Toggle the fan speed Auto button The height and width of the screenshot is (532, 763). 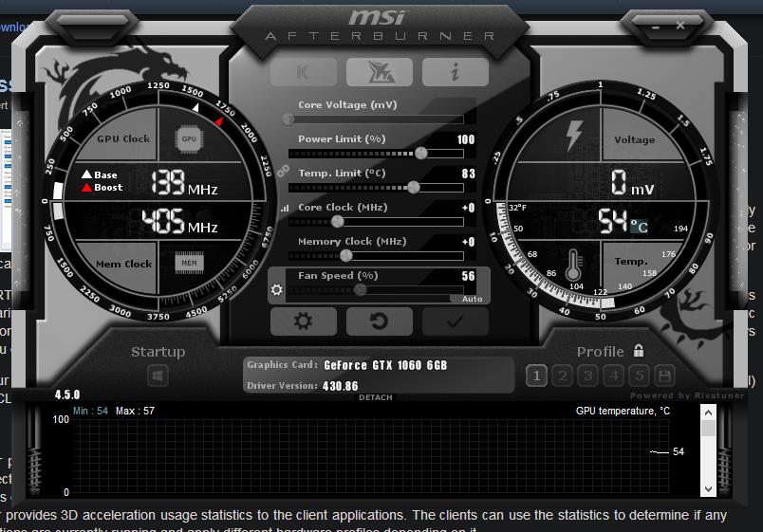tap(472, 299)
